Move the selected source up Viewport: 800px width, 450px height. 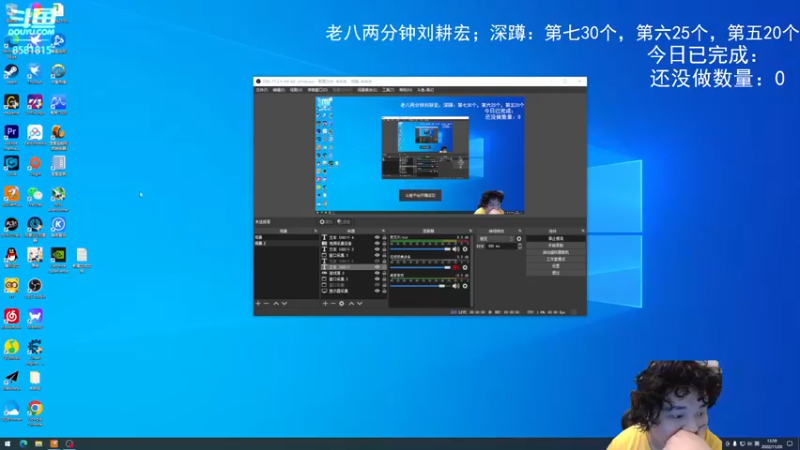(x=352, y=304)
